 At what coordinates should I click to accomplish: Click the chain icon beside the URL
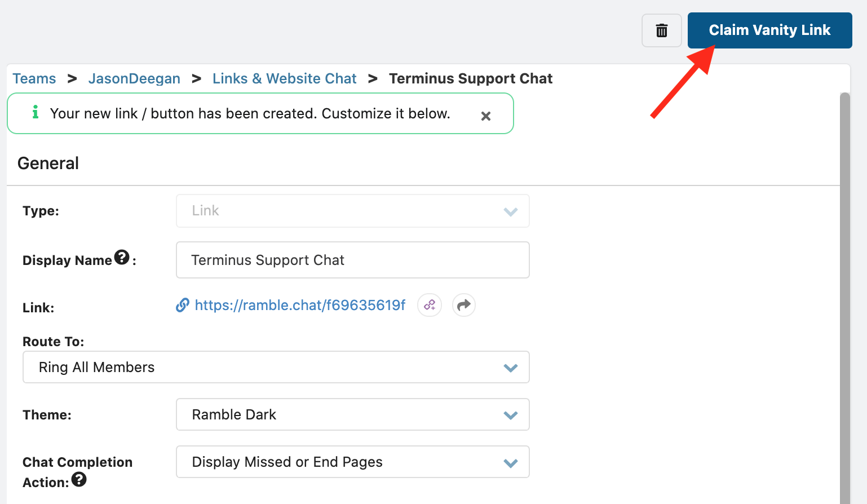coord(183,305)
